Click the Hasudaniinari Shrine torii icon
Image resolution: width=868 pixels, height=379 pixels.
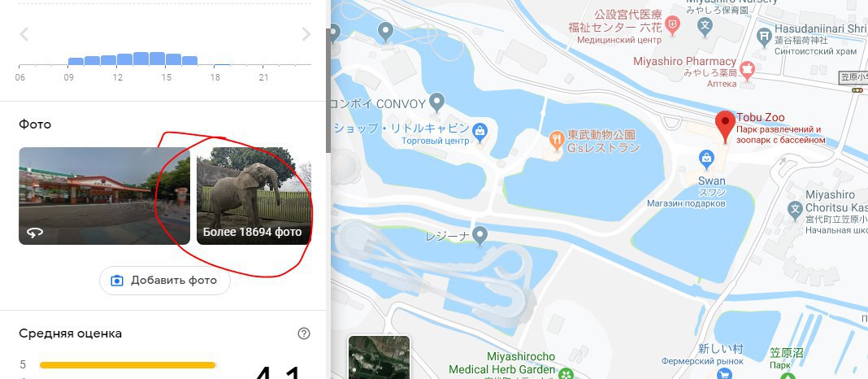pos(764,36)
